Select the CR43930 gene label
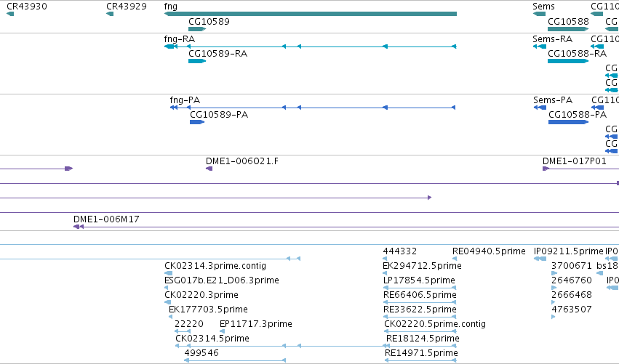The height and width of the screenshot is (364, 619). tap(27, 7)
